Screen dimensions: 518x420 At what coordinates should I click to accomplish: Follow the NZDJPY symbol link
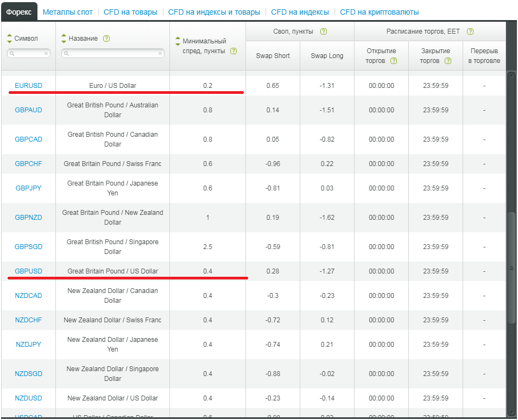28,345
